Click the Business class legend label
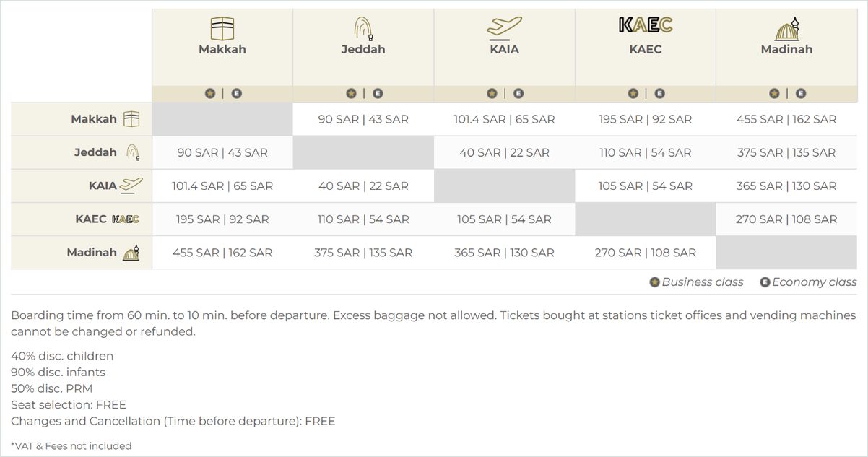This screenshot has width=868, height=457. tap(703, 282)
